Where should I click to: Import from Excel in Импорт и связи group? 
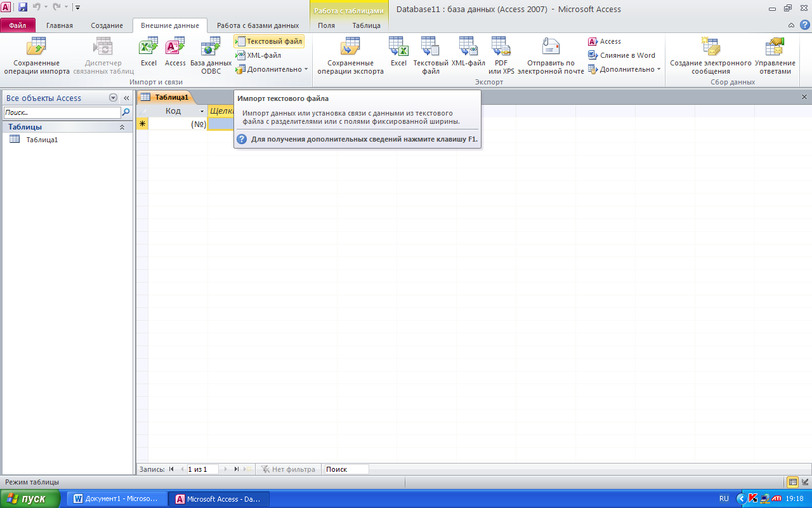tap(148, 52)
